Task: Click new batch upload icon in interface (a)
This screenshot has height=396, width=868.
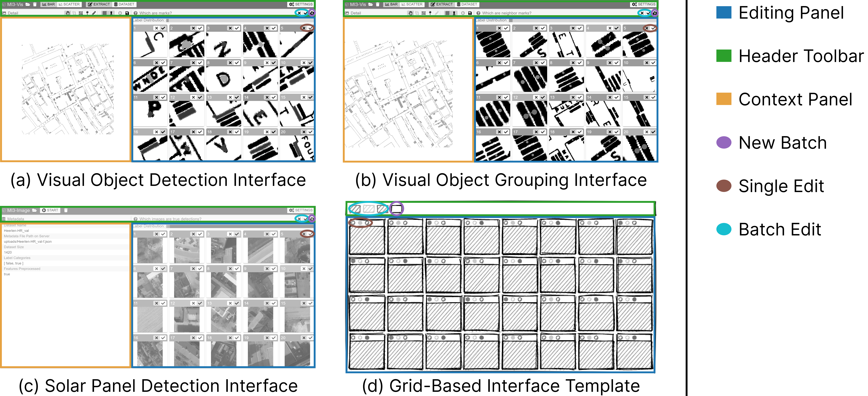Action: pyautogui.click(x=312, y=13)
